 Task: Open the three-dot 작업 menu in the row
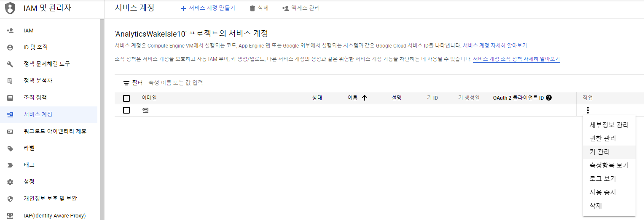588,110
